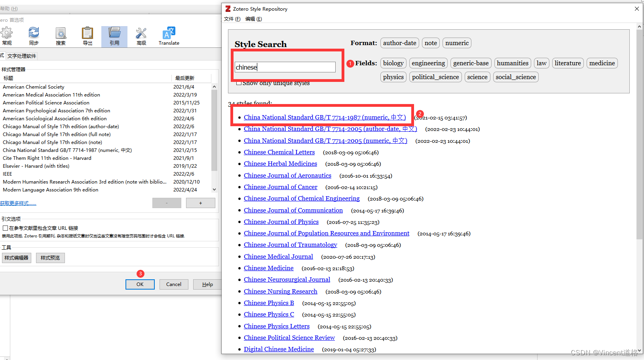Click the 获取更多样式 link
This screenshot has height=360, width=644.
[x=18, y=203]
